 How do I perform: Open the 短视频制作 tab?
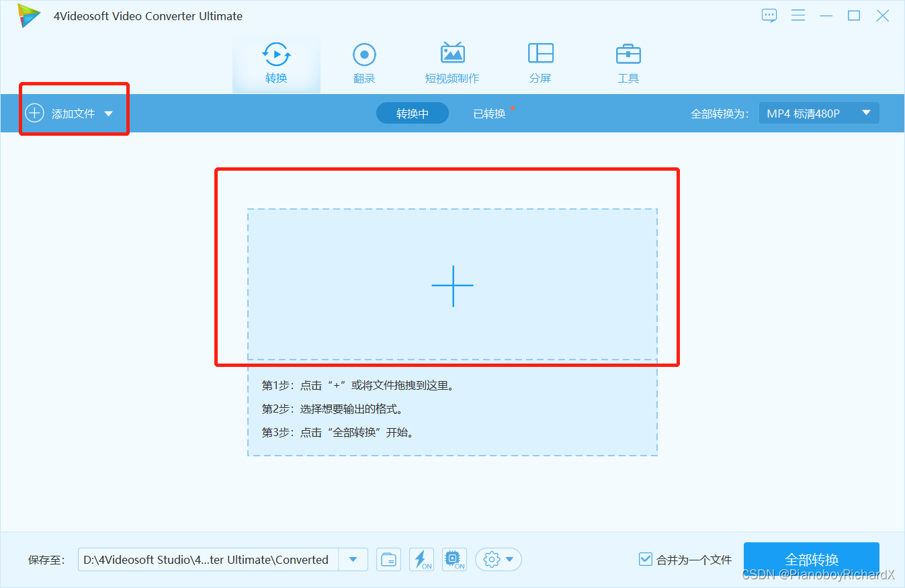(x=452, y=63)
